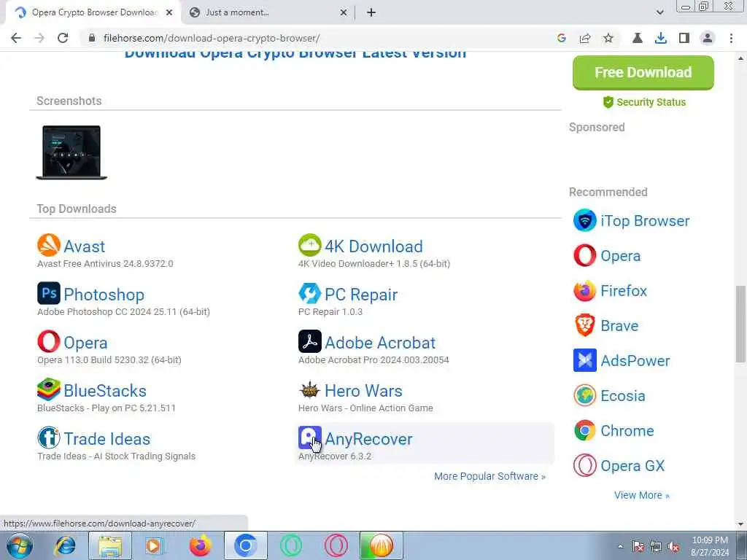The image size is (747, 560).
Task: Click the Opera icon in Top Downloads
Action: (49, 341)
